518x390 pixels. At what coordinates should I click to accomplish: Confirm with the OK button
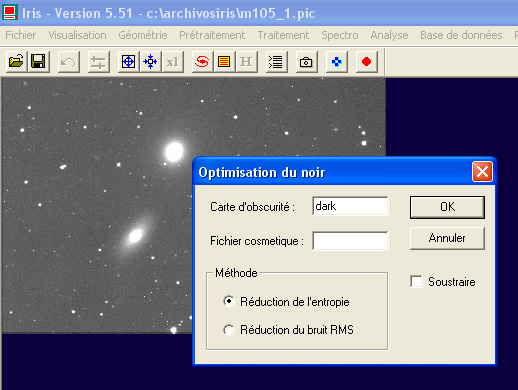click(x=447, y=207)
